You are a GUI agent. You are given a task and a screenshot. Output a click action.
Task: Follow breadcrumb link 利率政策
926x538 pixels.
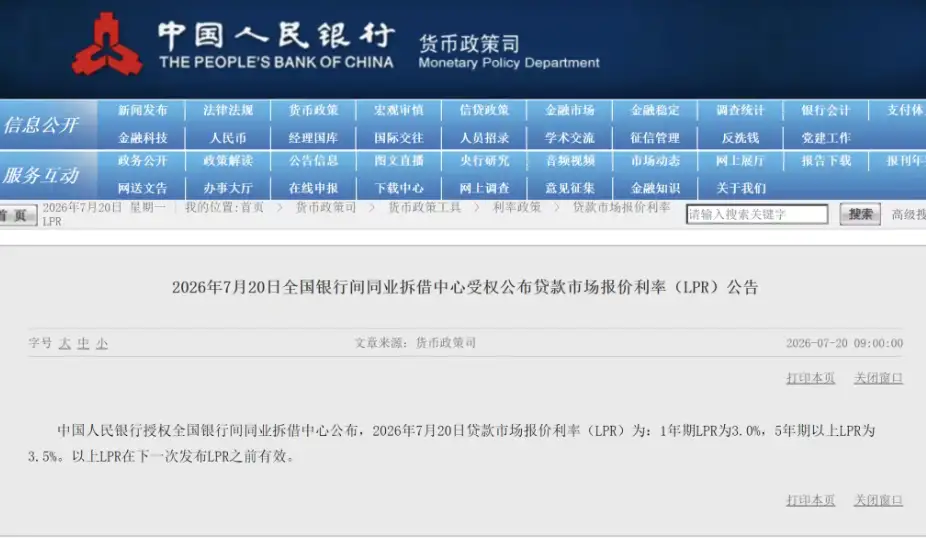point(517,207)
